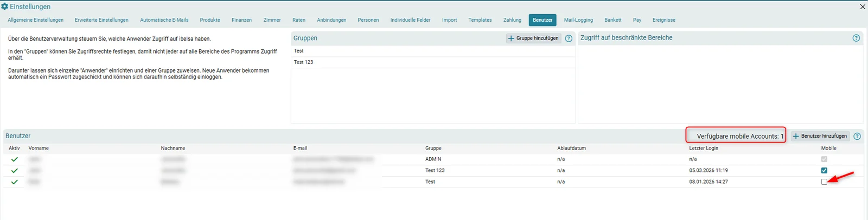Screen dimensions: 868x220
Task: Click the Benutzer hinzufügen button
Action: click(x=820, y=136)
